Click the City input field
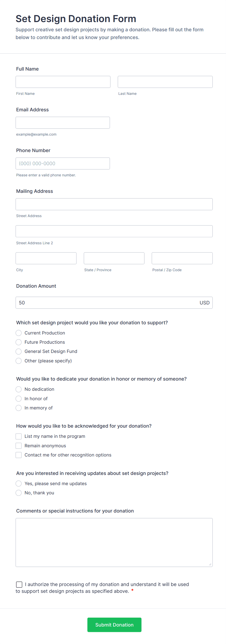226x644 pixels. 46,258
